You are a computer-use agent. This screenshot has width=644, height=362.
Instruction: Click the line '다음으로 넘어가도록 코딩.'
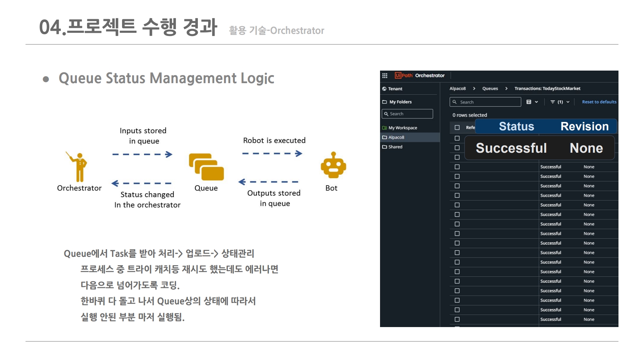tap(130, 285)
